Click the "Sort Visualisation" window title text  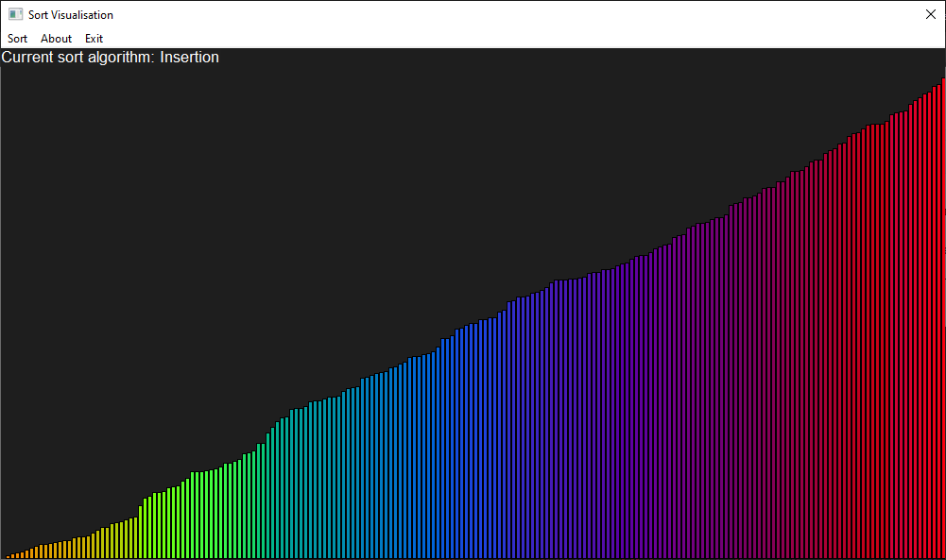pos(71,15)
